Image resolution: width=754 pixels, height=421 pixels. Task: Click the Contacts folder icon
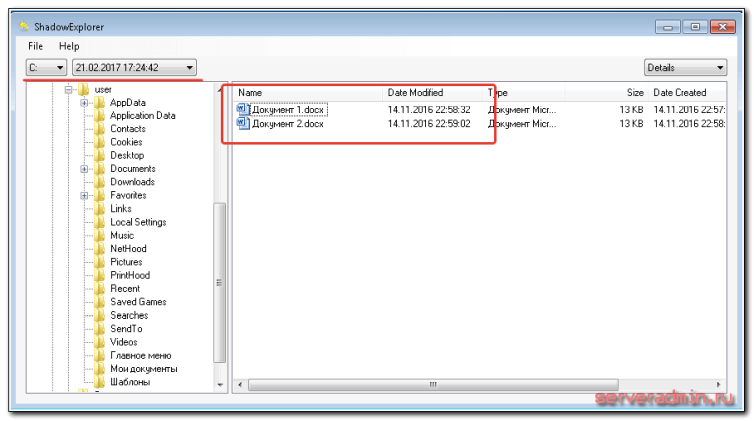coord(100,129)
